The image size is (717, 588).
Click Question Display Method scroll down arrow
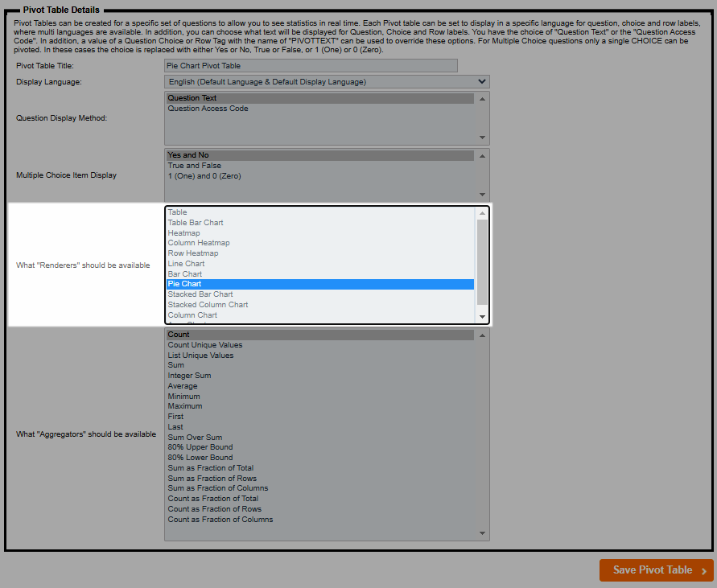(x=482, y=137)
